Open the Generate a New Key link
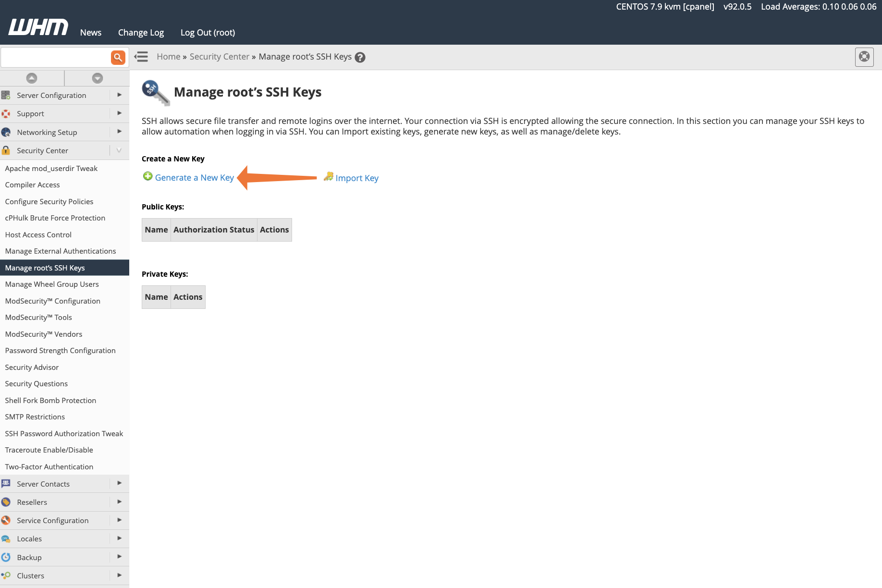This screenshot has height=588, width=882. click(x=194, y=177)
